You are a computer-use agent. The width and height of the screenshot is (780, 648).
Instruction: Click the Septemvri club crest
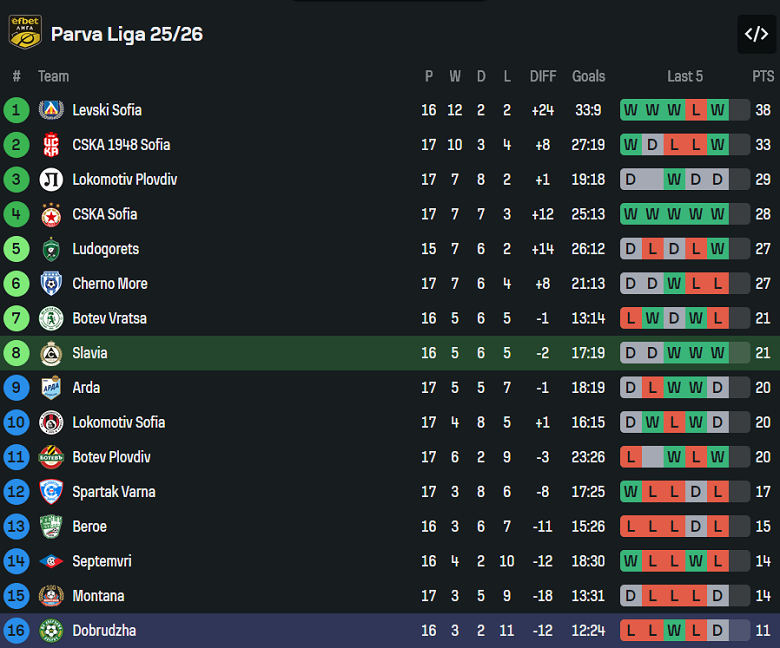coord(51,562)
